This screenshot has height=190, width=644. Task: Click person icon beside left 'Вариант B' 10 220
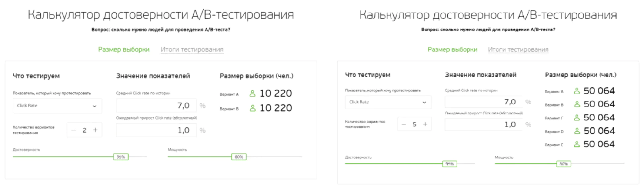pyautogui.click(x=252, y=108)
